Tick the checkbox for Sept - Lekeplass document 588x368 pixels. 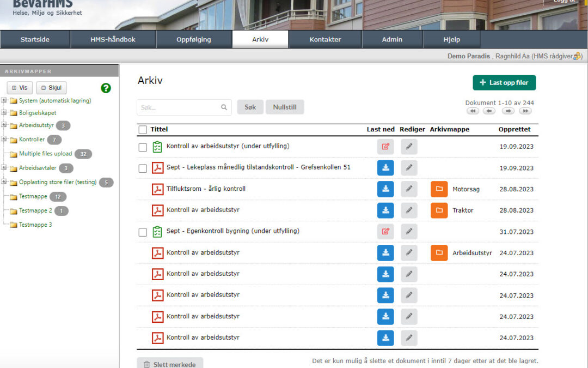click(143, 168)
